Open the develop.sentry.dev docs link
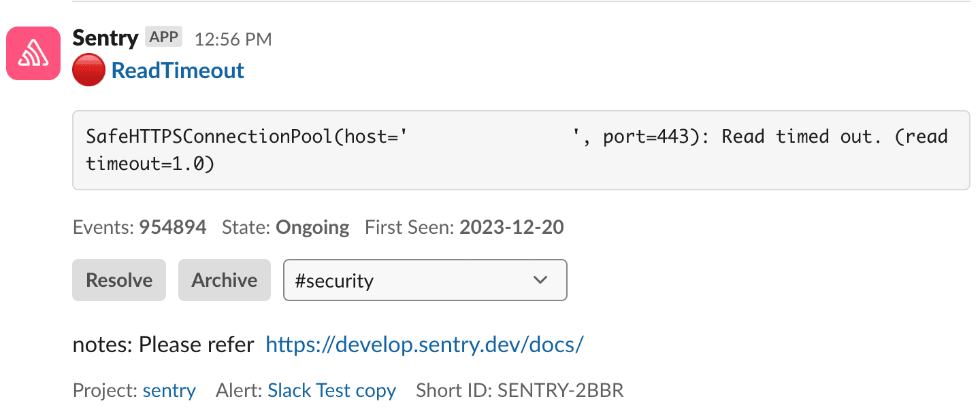The image size is (980, 416). 425,344
